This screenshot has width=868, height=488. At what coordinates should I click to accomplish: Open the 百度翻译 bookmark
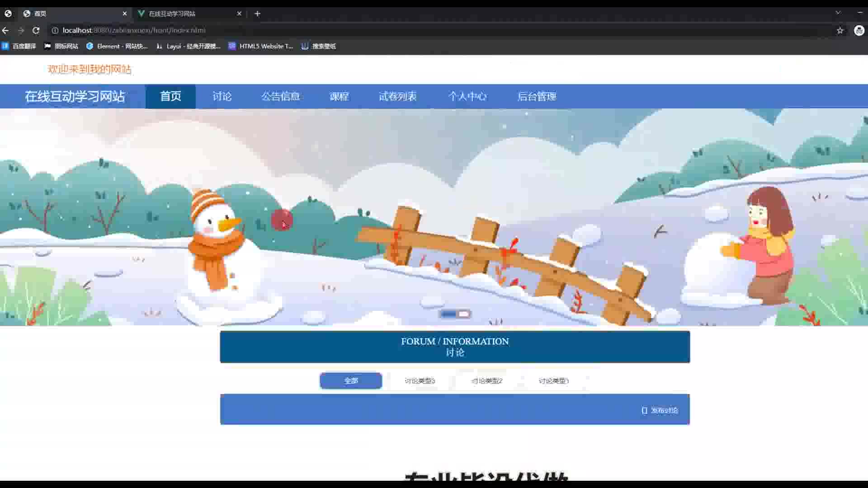(x=19, y=46)
